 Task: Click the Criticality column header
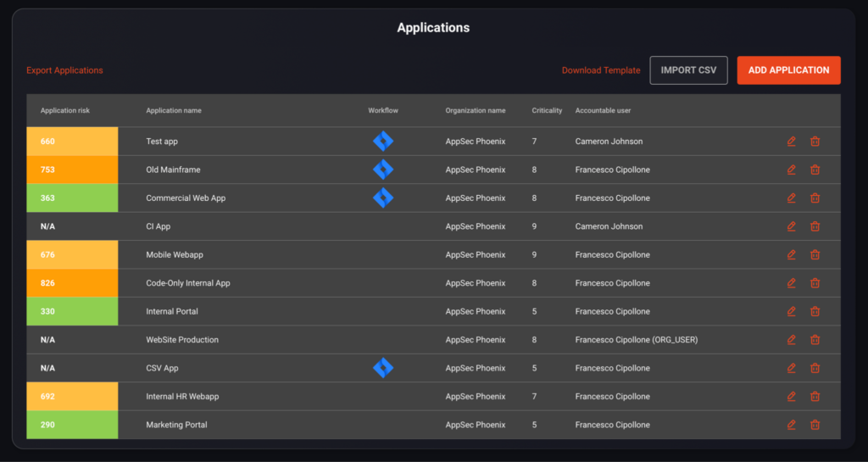click(547, 111)
